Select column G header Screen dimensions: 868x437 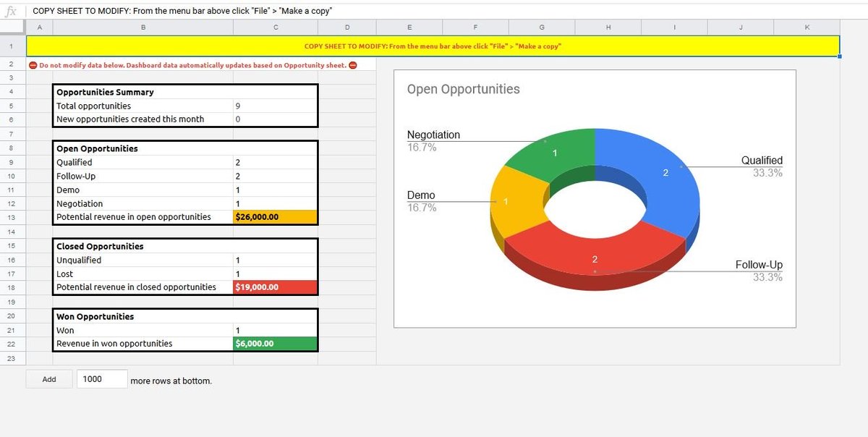tap(542, 27)
